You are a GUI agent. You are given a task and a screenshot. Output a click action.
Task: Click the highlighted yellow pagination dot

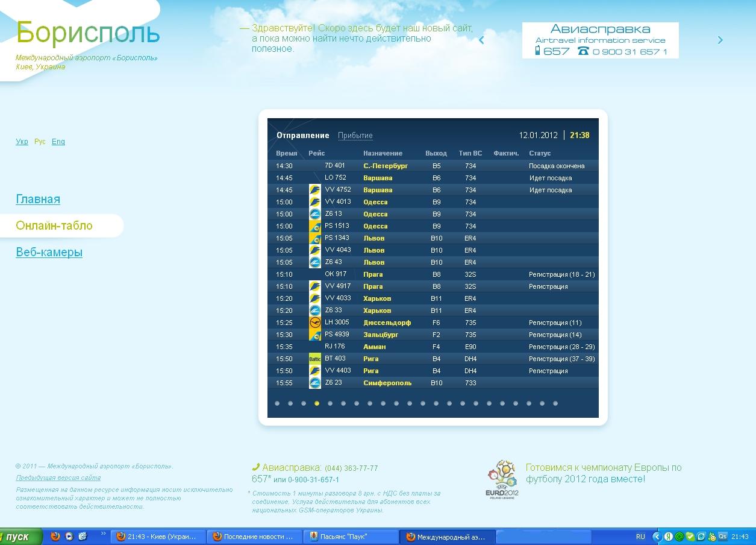coord(317,403)
